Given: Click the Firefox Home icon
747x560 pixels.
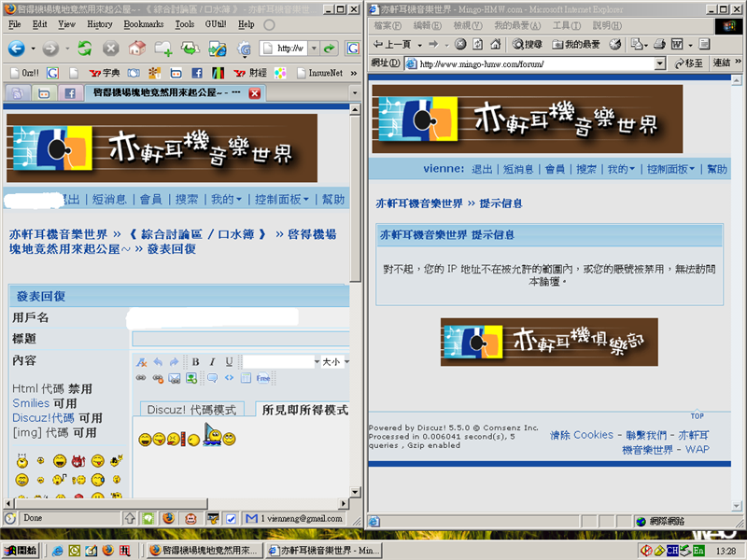Looking at the screenshot, I should pos(137,49).
